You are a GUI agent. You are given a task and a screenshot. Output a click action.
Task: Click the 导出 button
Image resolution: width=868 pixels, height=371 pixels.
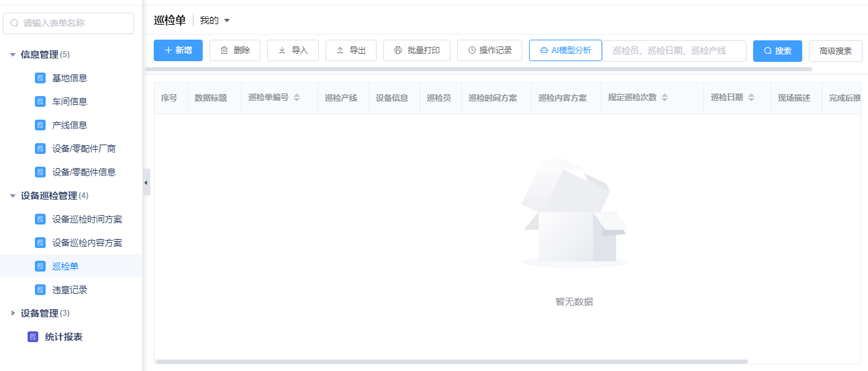(351, 50)
